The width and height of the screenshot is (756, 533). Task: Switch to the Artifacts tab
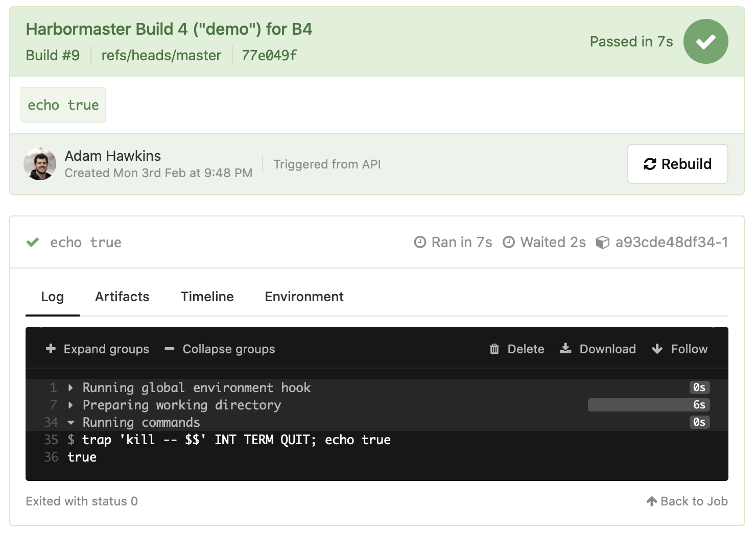point(122,297)
